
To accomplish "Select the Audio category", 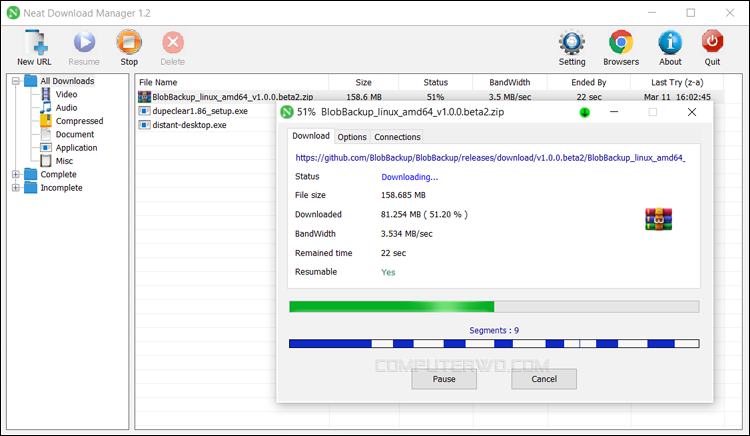I will (x=66, y=108).
